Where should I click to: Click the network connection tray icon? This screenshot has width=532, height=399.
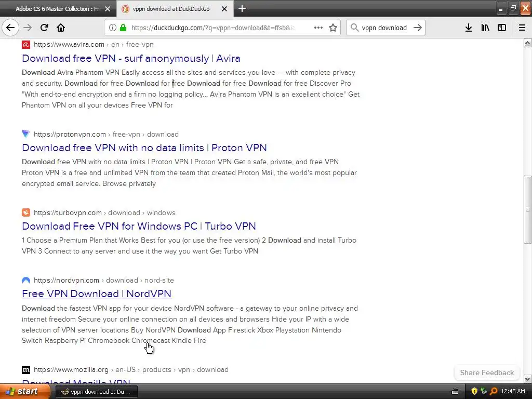coord(484,392)
